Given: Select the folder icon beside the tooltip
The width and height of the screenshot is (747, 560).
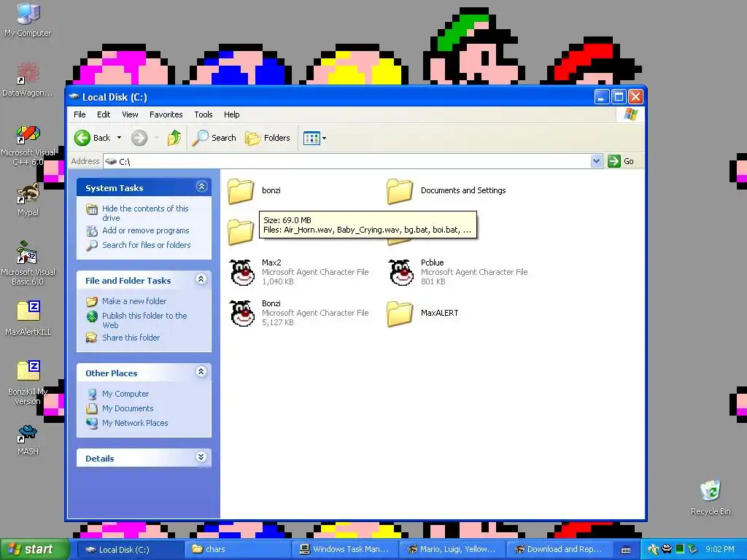Looking at the screenshot, I should pyautogui.click(x=241, y=232).
